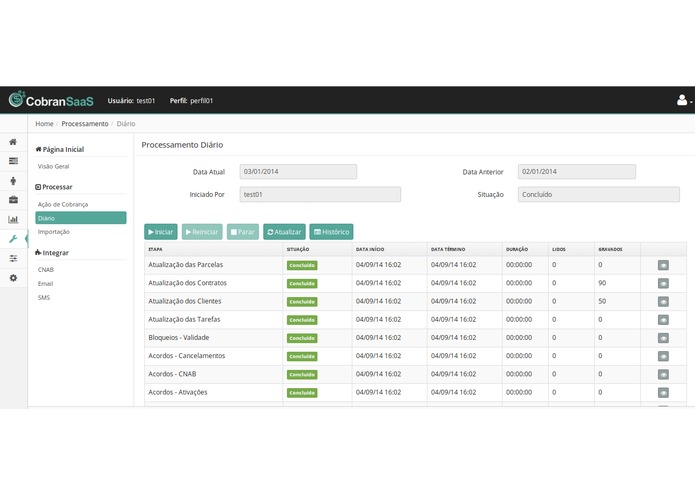
Task: Open the user account menu icon
Action: (x=683, y=101)
